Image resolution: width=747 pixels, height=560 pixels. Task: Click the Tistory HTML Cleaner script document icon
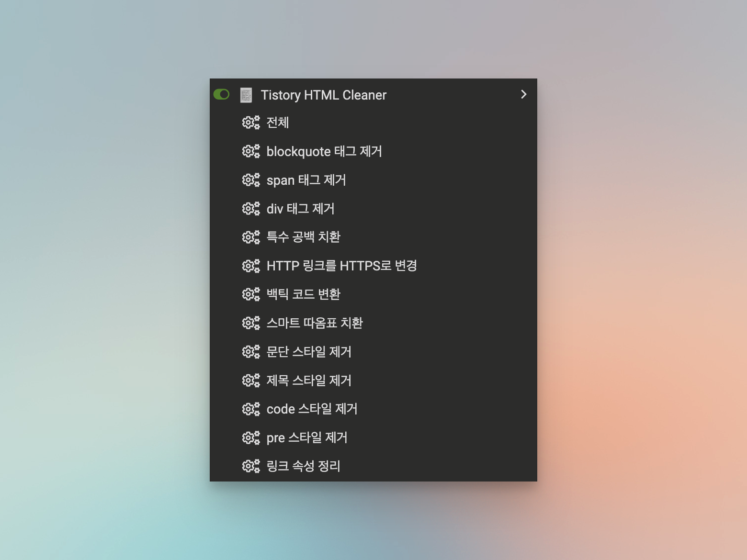246,95
